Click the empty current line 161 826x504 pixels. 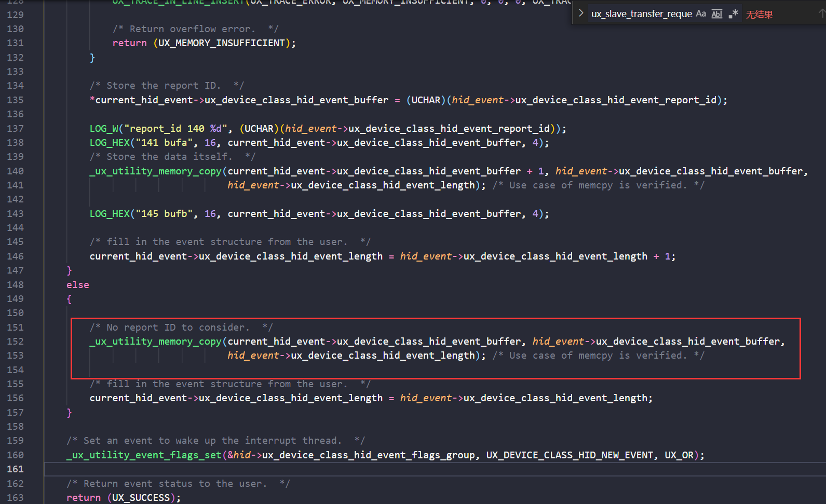(x=435, y=469)
